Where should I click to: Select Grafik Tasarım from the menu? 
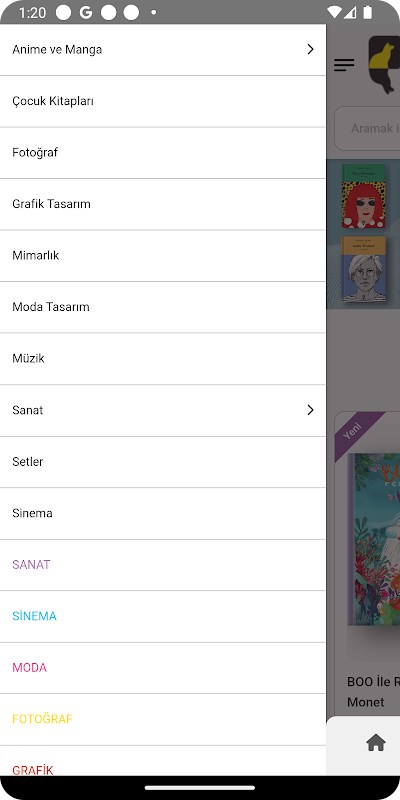(163, 204)
